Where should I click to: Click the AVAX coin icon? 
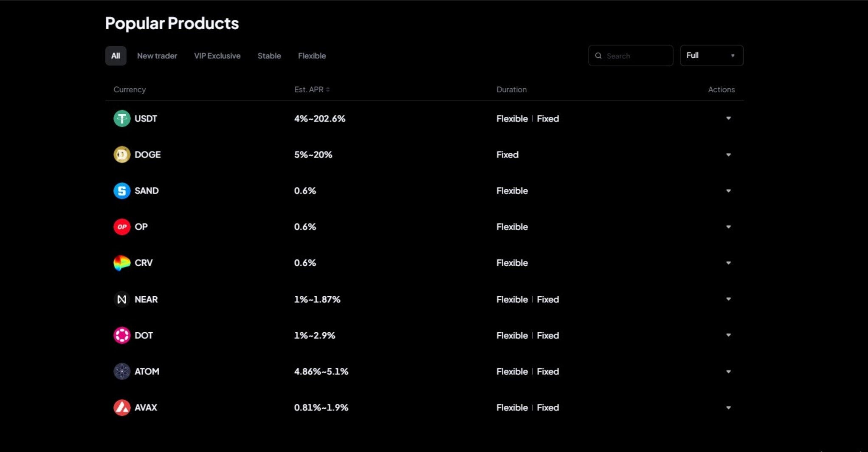pyautogui.click(x=122, y=407)
